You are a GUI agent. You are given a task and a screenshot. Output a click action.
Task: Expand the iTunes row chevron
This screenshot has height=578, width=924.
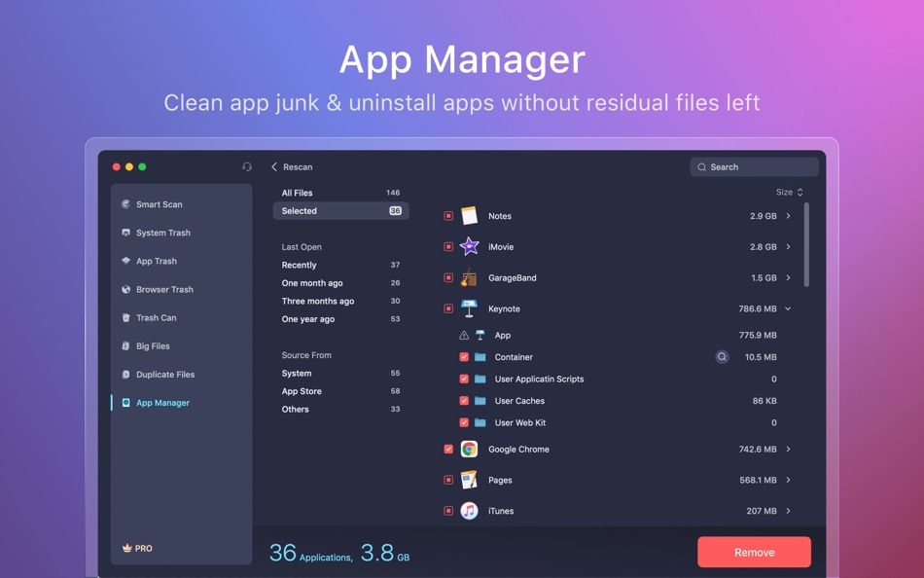pyautogui.click(x=789, y=511)
